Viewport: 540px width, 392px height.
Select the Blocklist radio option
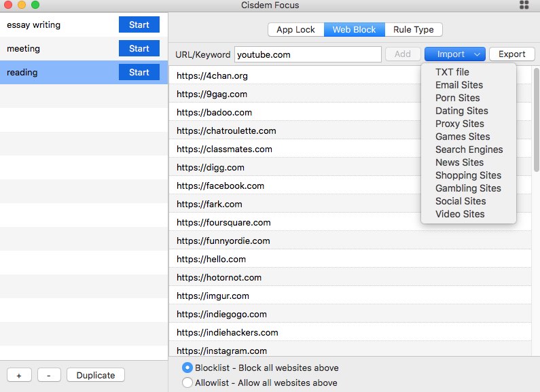(x=187, y=368)
